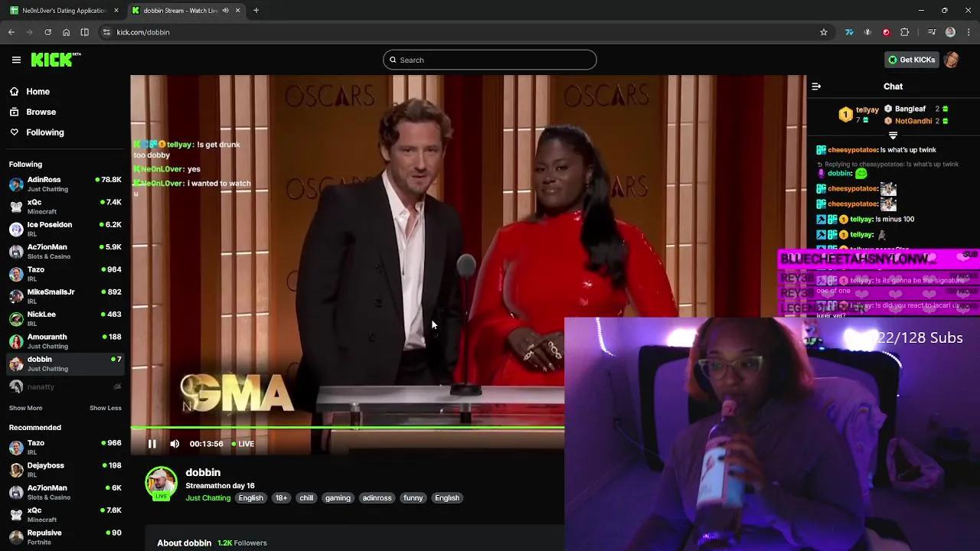Screen dimensions: 980x551
Task: Open the Kick hamburger menu
Action: tap(16, 60)
